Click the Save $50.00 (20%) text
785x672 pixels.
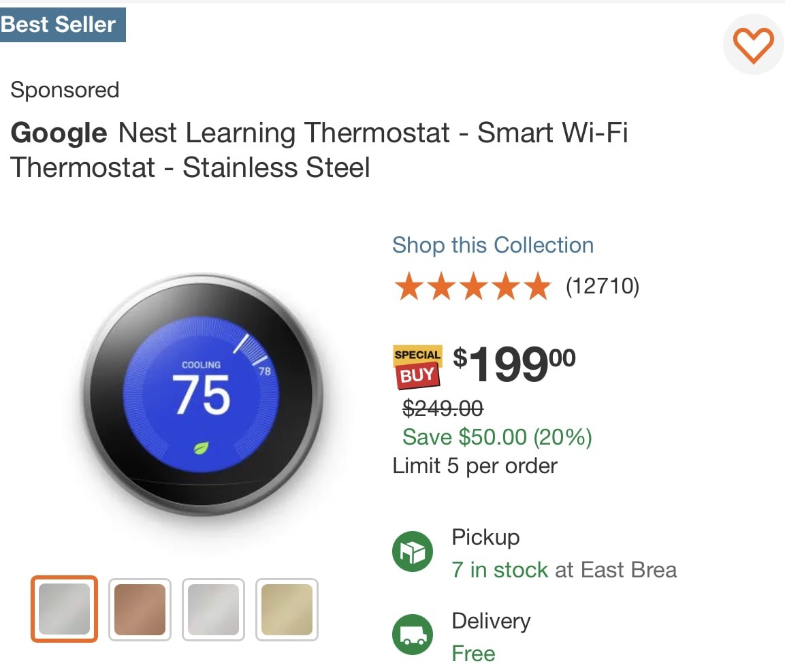(x=497, y=436)
